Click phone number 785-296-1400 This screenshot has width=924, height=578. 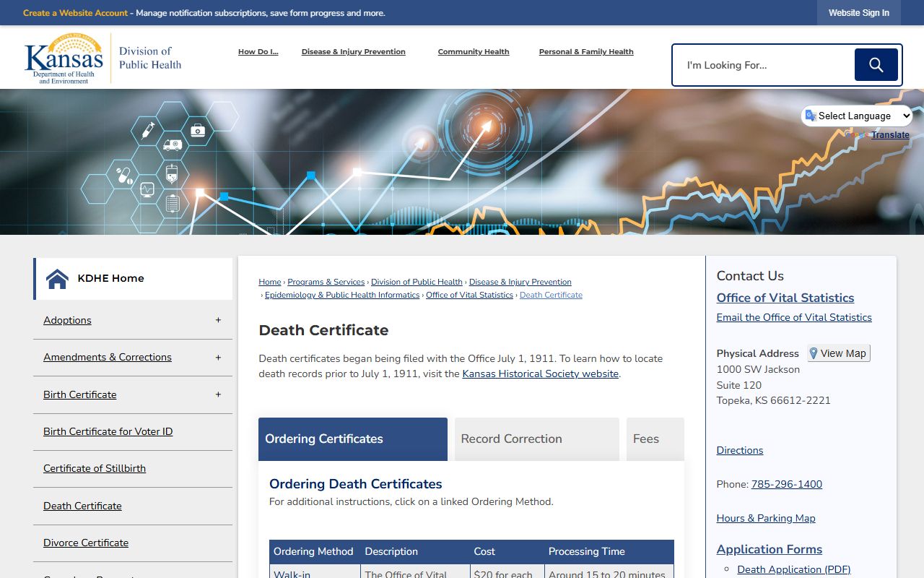[787, 484]
